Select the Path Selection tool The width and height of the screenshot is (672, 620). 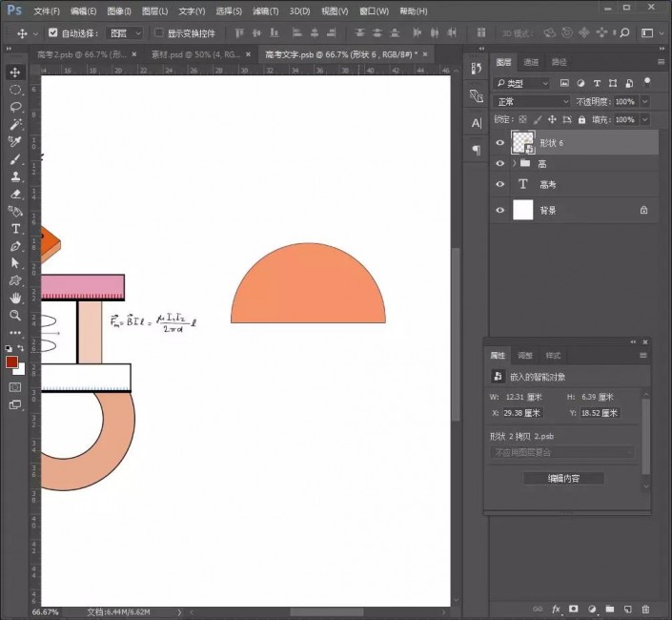15,263
